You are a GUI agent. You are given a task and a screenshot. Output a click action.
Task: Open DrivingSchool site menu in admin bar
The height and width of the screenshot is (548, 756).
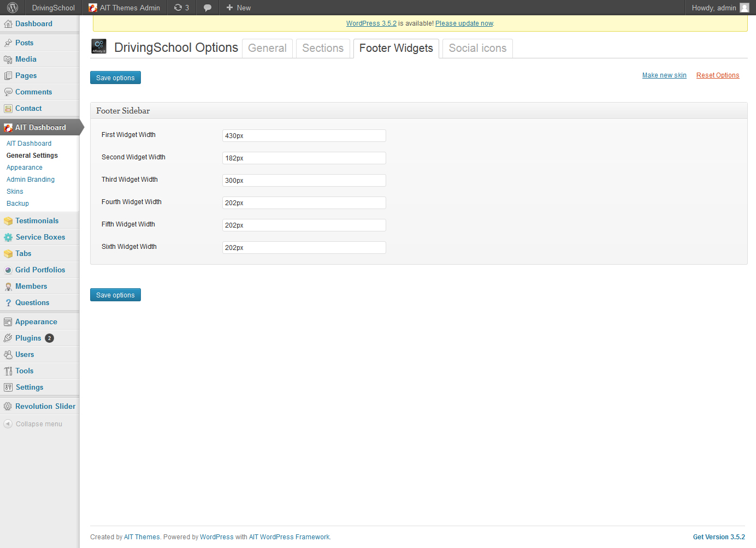(53, 8)
